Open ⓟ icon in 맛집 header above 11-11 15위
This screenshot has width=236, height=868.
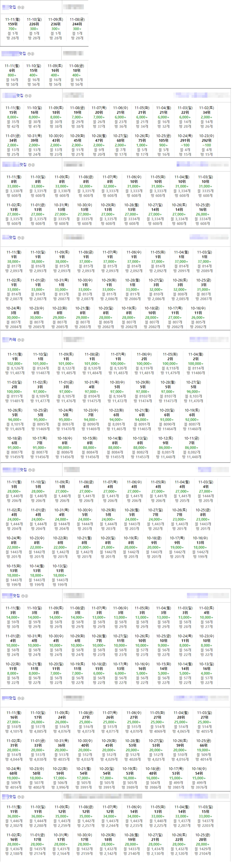30,96
